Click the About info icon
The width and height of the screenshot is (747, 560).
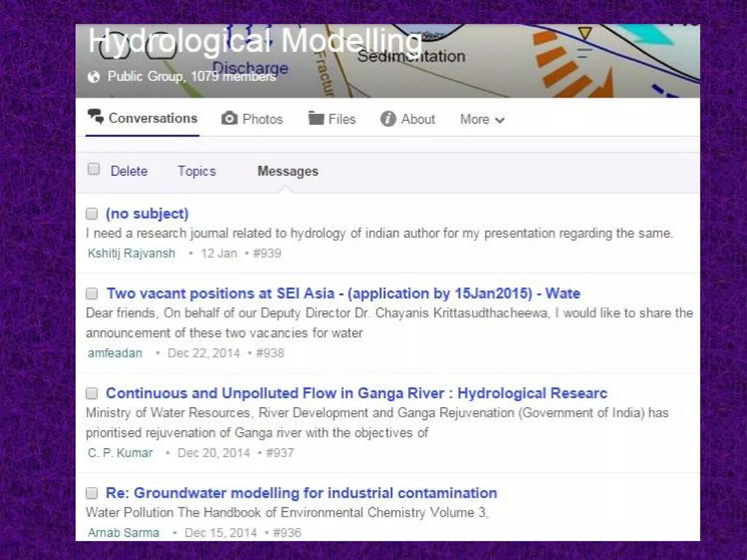pos(388,119)
